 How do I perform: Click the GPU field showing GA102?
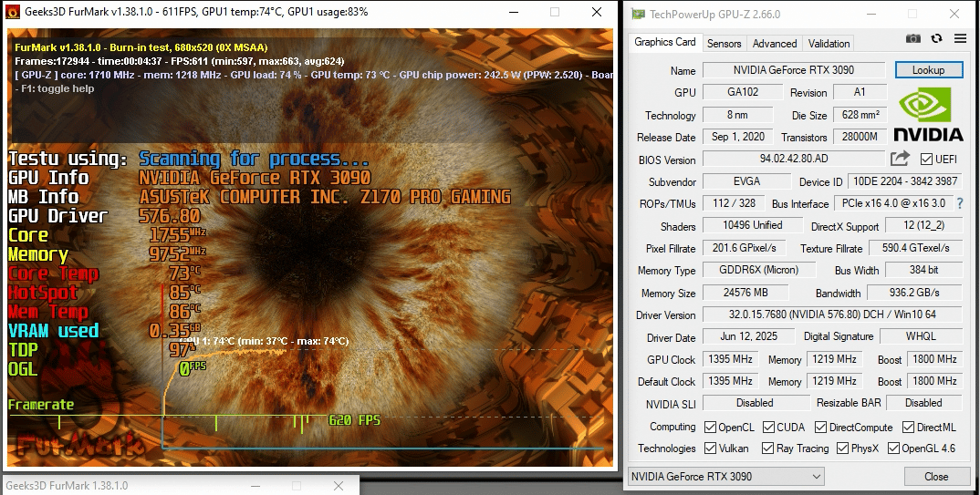pyautogui.click(x=743, y=92)
